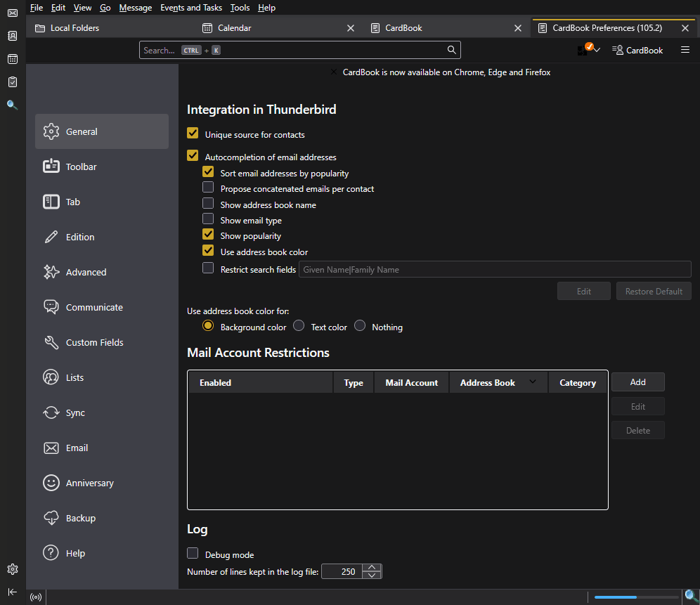Open the Thunderbird app menu hamburger
This screenshot has width=700, height=605.
point(685,50)
